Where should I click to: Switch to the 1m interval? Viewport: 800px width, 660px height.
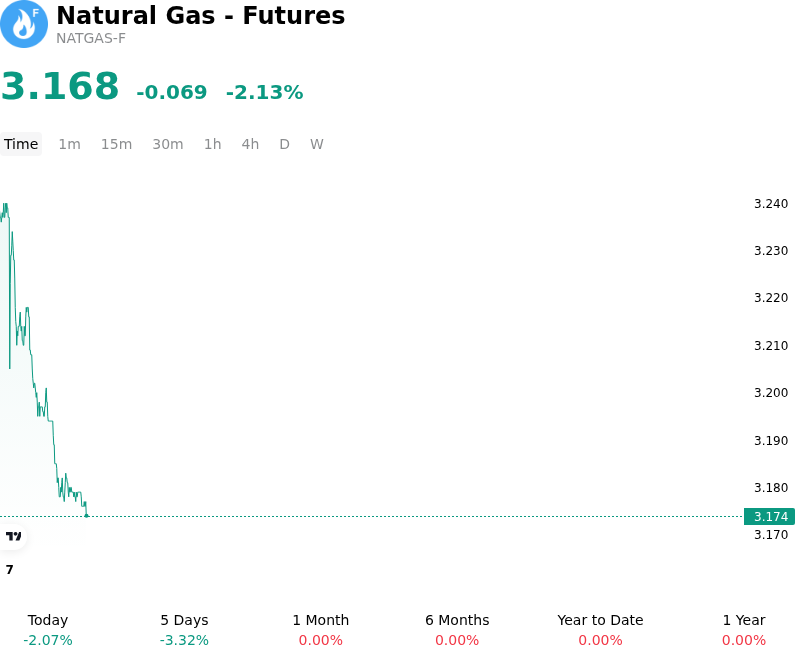pos(69,144)
